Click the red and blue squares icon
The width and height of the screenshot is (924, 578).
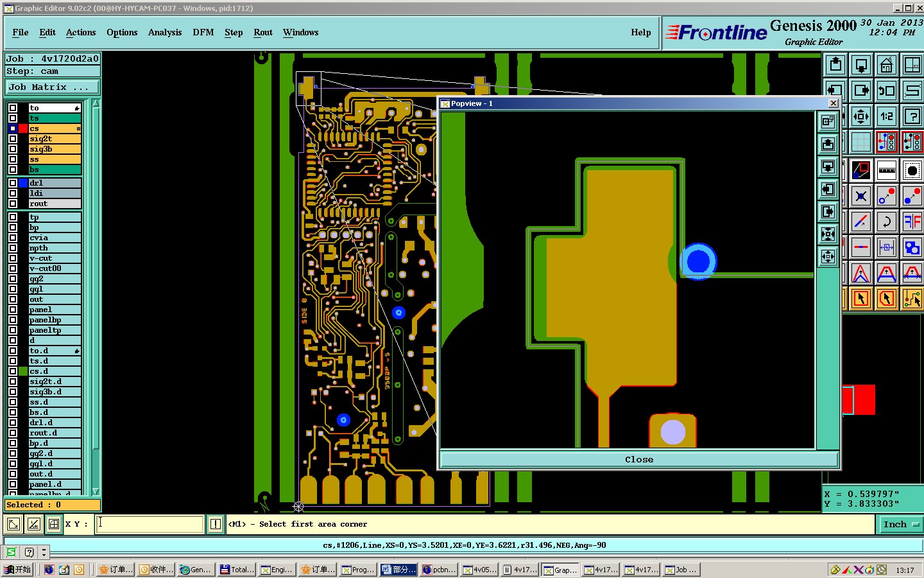(861, 170)
